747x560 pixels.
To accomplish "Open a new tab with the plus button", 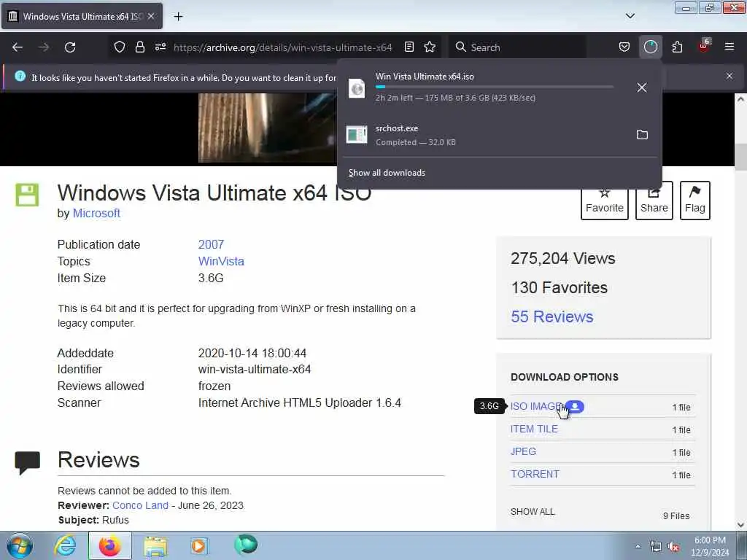I will pos(178,16).
